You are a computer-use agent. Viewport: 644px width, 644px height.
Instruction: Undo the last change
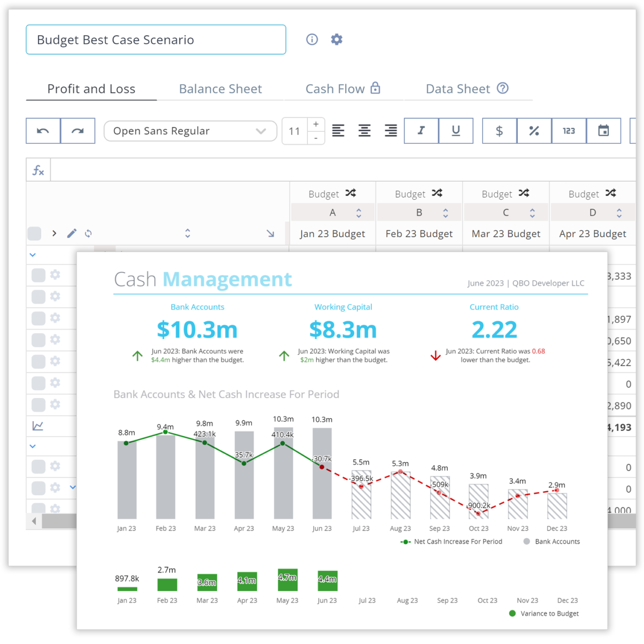tap(43, 131)
